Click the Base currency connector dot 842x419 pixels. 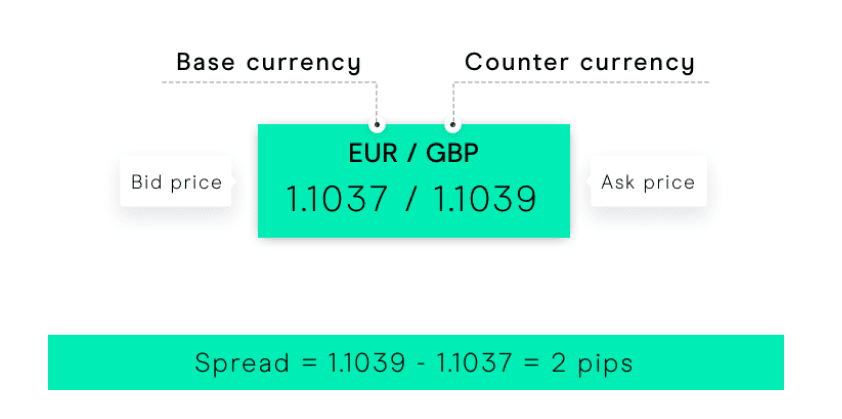click(377, 126)
